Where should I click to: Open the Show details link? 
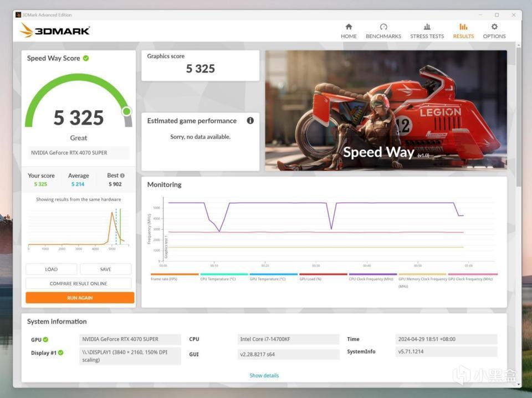pyautogui.click(x=264, y=375)
